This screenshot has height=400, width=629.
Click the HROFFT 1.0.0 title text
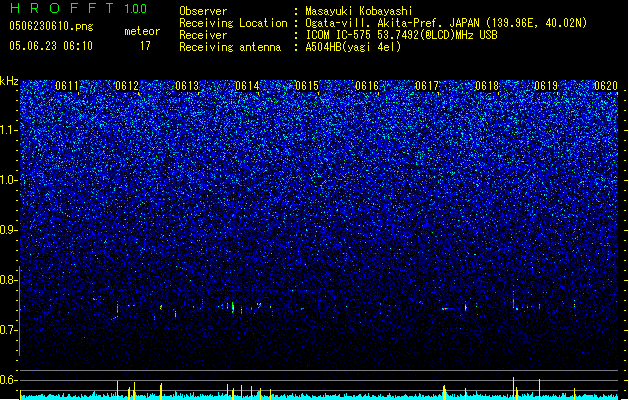tap(79, 8)
